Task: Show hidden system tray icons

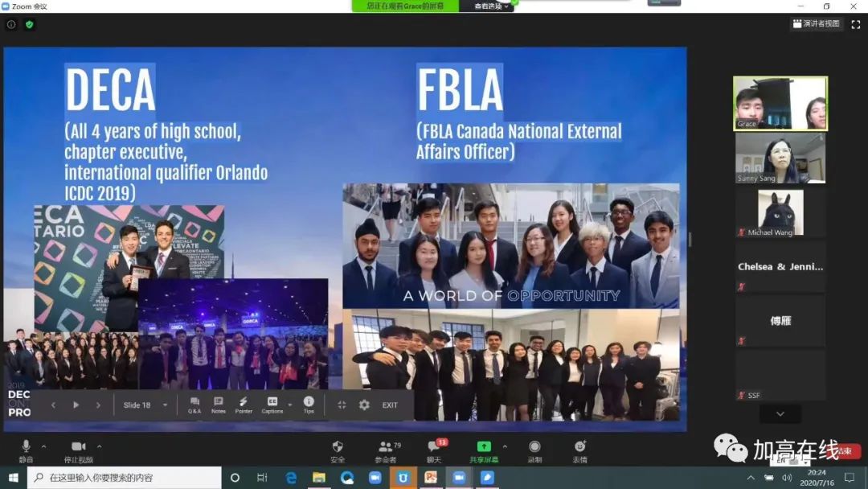Action: tap(751, 478)
